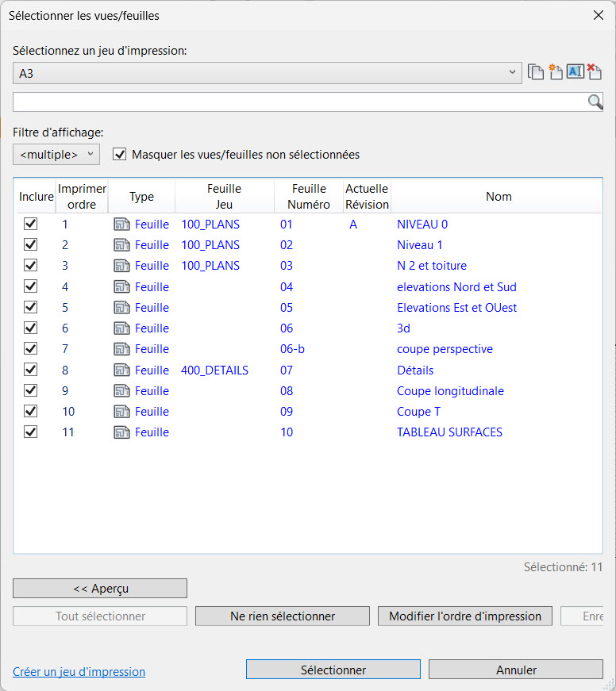Sort by the Nom column header
616x691 pixels.
pyautogui.click(x=498, y=197)
